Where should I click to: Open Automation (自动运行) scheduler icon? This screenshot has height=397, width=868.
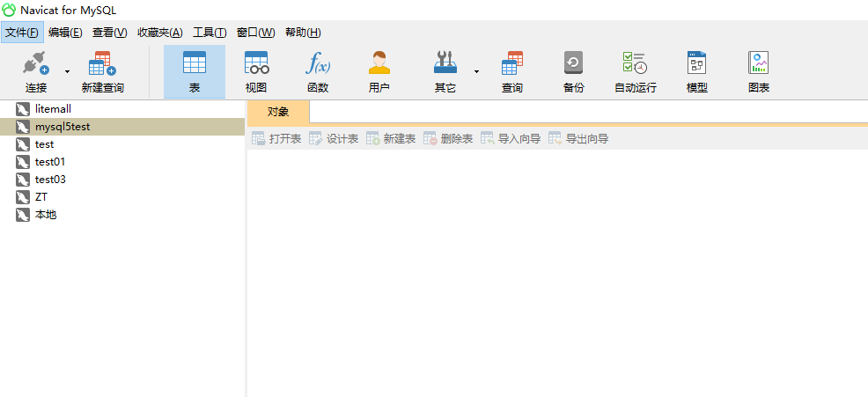635,71
